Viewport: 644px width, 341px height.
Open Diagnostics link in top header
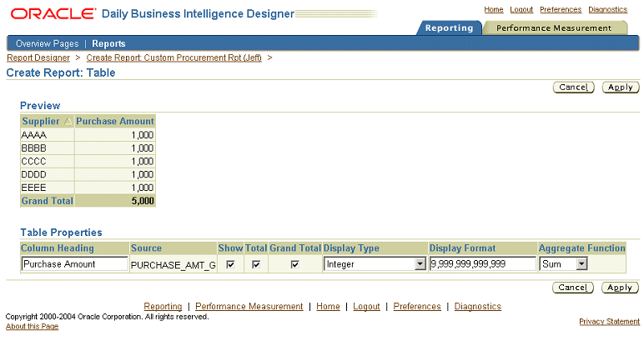coord(608,9)
